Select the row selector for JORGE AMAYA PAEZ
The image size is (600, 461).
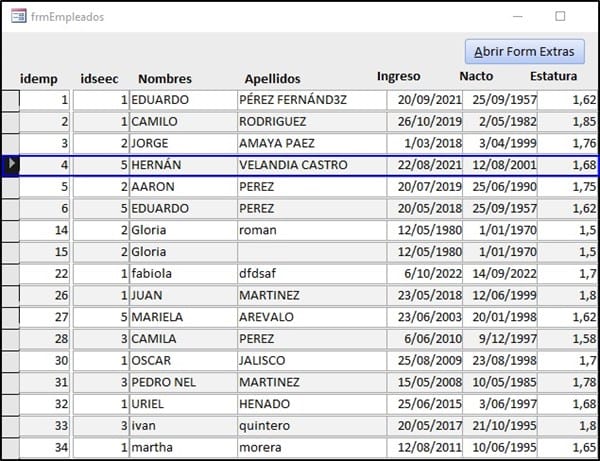pyautogui.click(x=10, y=143)
